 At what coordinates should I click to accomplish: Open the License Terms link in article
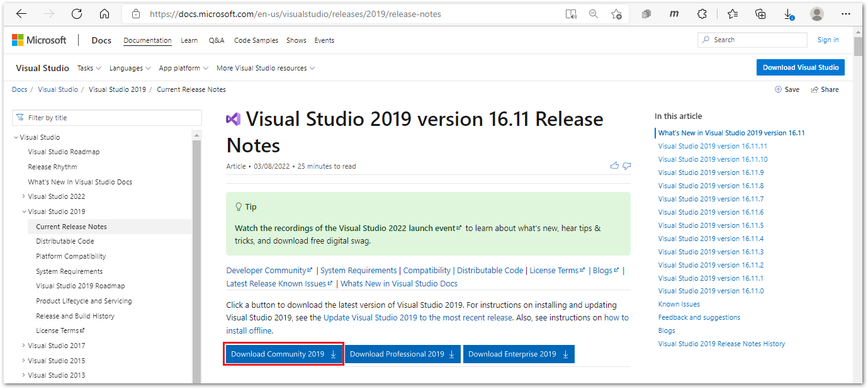point(557,270)
